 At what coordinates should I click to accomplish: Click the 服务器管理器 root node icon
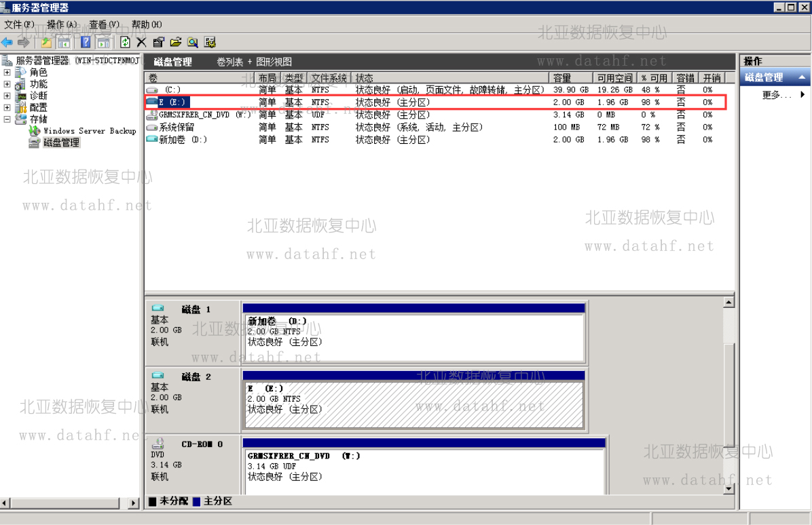[7, 60]
